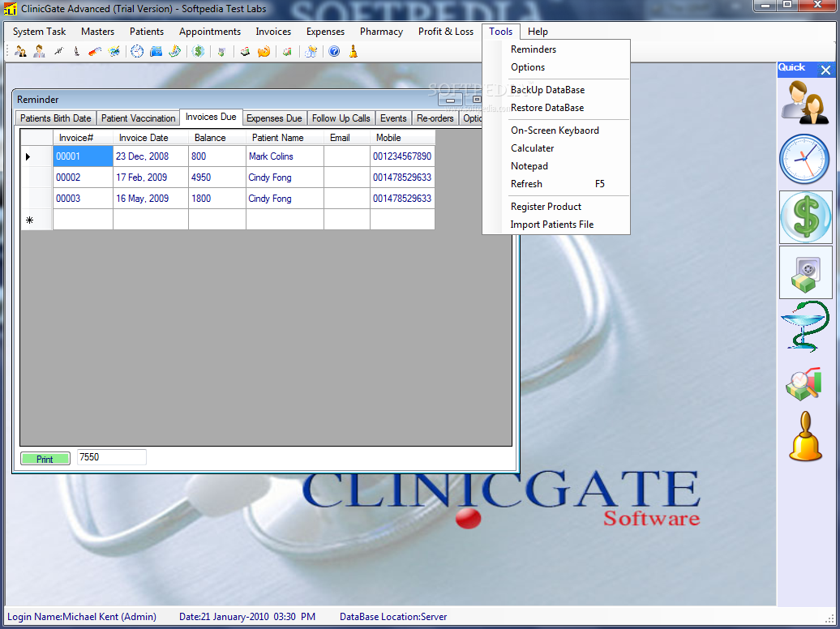Click the running figure toolbar icon
This screenshot has height=629, width=840.
(311, 51)
